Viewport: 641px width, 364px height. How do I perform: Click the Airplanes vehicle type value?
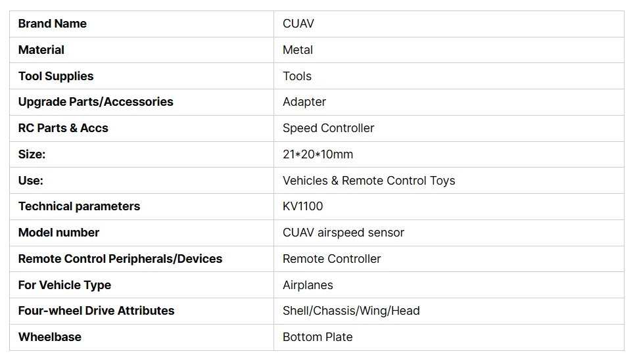pyautogui.click(x=308, y=285)
